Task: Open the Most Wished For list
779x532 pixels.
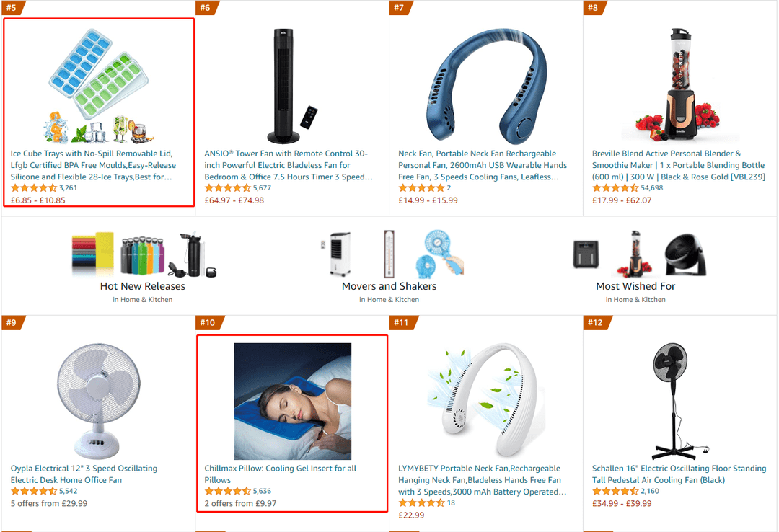Action: point(635,287)
